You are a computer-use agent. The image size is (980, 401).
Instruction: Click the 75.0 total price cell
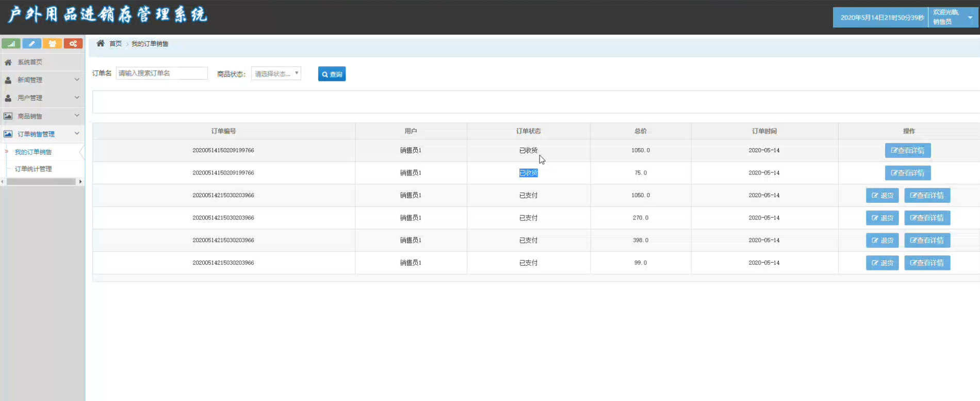[641, 173]
